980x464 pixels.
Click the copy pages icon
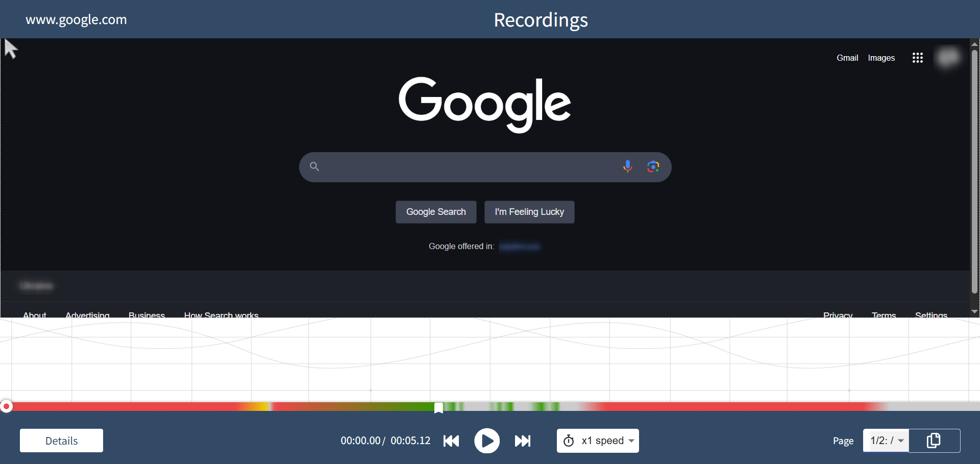934,441
